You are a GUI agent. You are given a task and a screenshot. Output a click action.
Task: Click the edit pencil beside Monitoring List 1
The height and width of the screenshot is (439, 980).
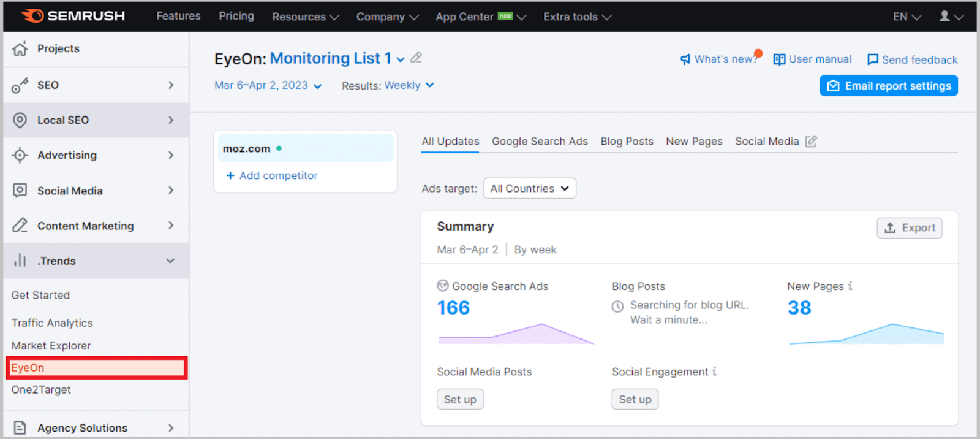coord(417,58)
